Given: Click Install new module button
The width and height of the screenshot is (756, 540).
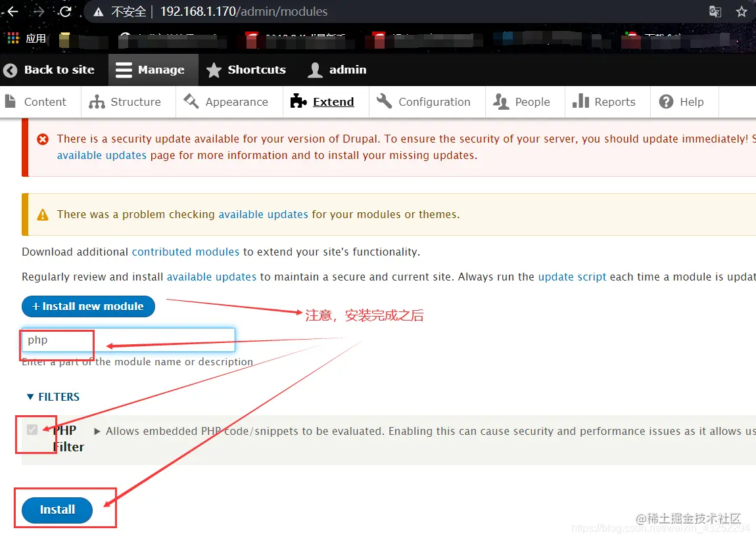Looking at the screenshot, I should click(88, 306).
